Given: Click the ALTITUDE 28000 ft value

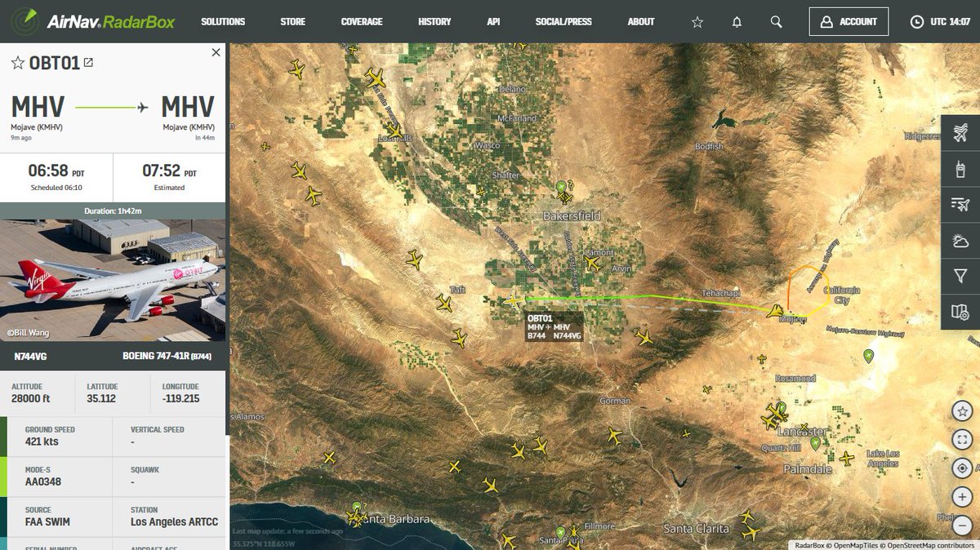Looking at the screenshot, I should pos(31,398).
